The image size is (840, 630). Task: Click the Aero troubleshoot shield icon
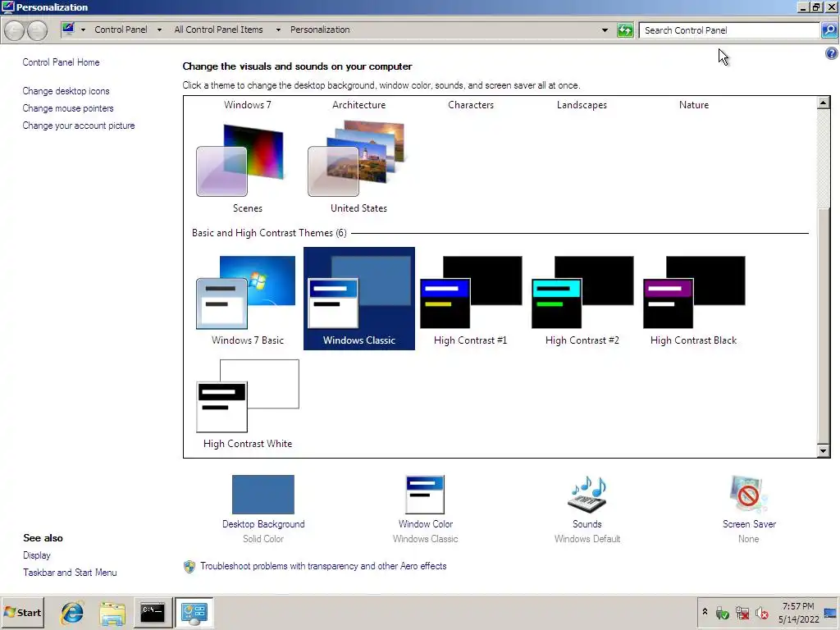[x=189, y=567]
